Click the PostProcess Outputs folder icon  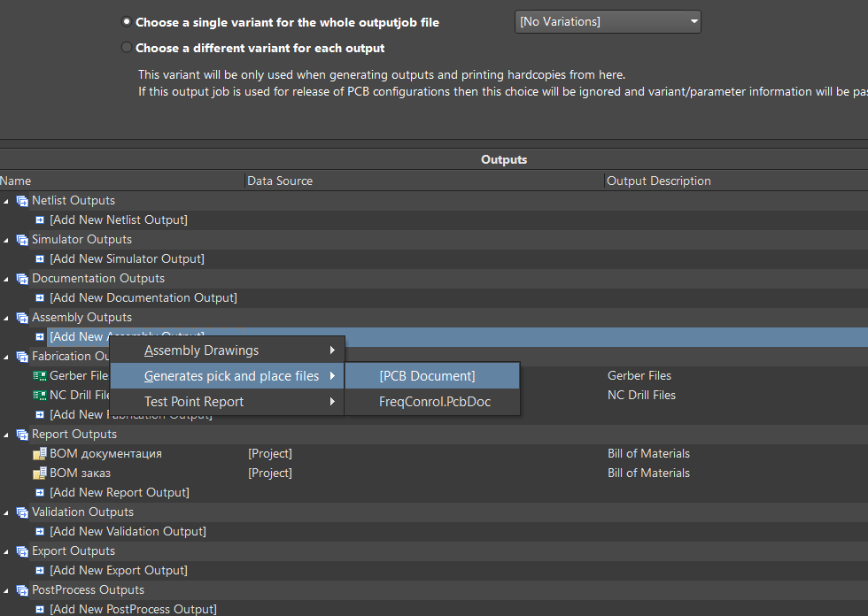[x=22, y=590]
